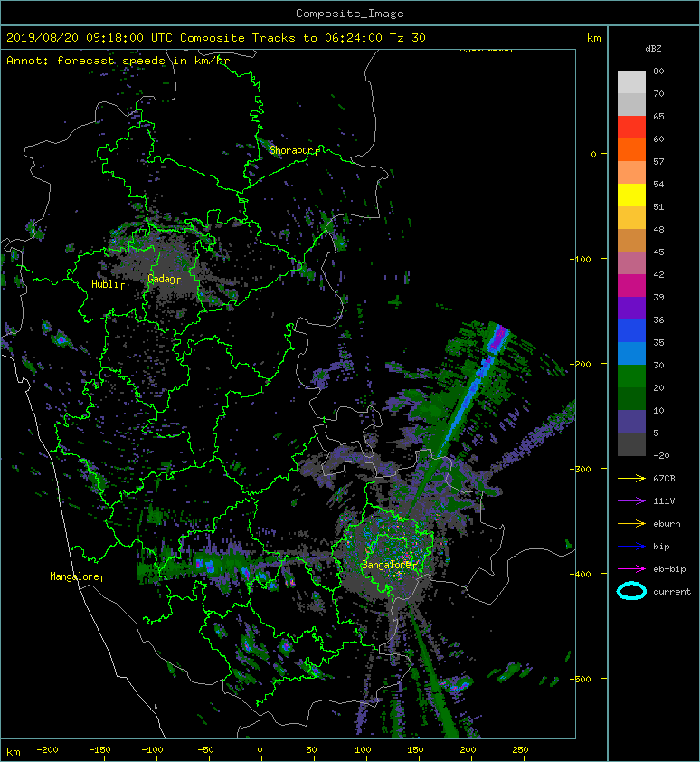Select the Gadag station label
700x762 pixels.
point(163,279)
